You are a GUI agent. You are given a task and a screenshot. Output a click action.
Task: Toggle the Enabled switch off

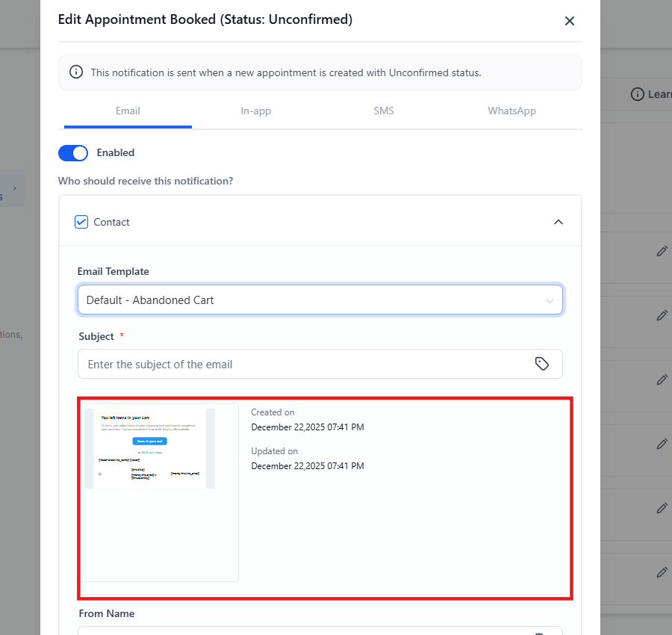point(73,152)
